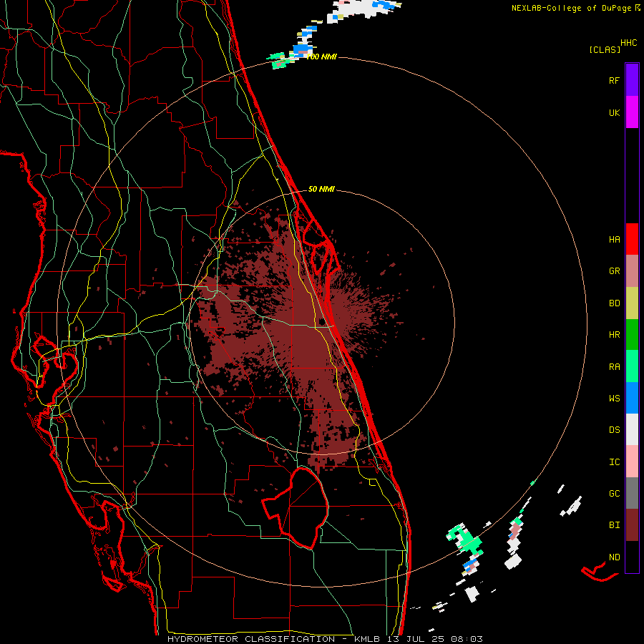This screenshot has width=644, height=644.
Task: Click the DS legend label
Action: click(x=614, y=430)
